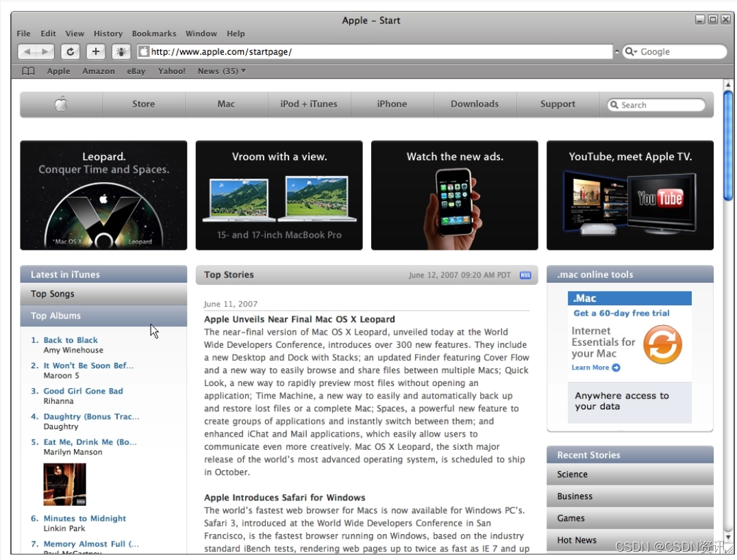Go to the Mac section
Viewport: 737px width, 560px height.
point(226,104)
